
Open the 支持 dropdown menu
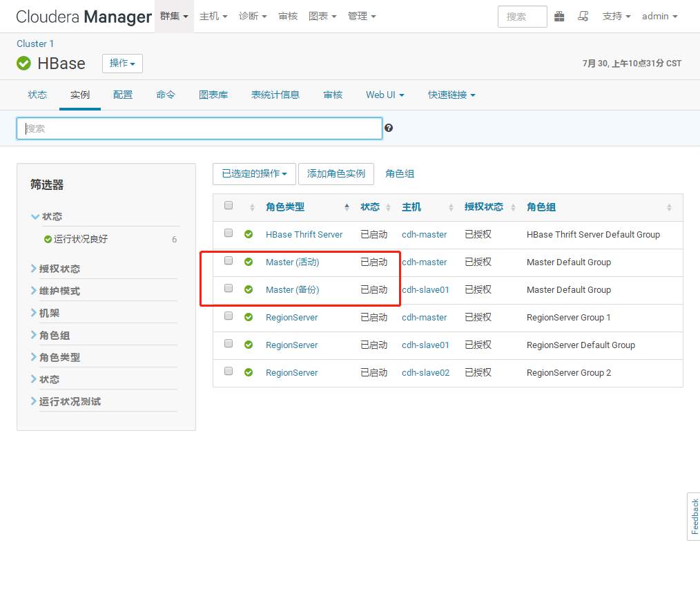(616, 17)
